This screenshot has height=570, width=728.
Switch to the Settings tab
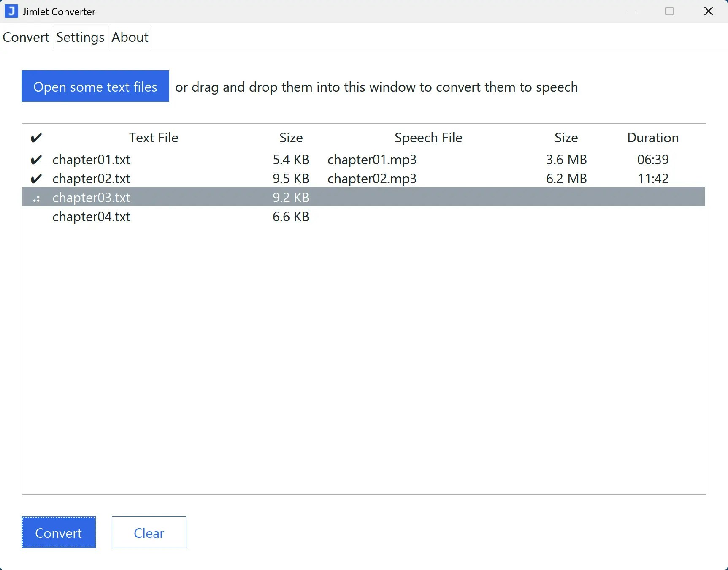pyautogui.click(x=80, y=37)
